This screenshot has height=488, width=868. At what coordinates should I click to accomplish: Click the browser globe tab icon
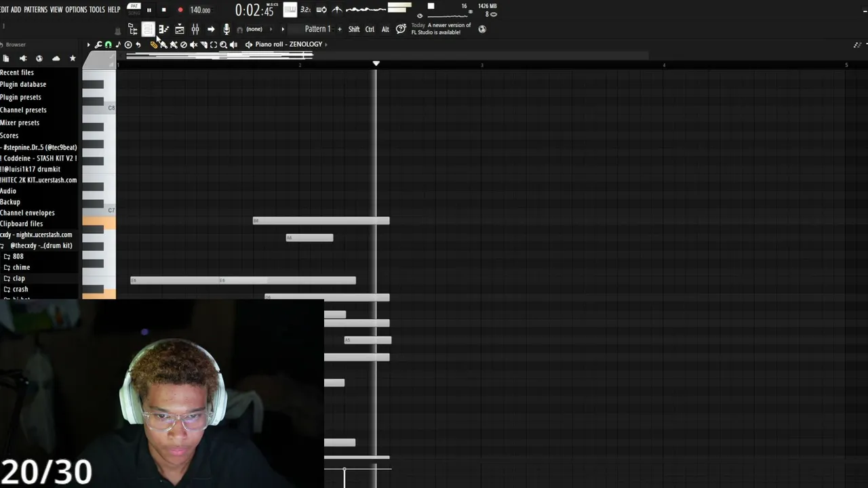pos(39,59)
